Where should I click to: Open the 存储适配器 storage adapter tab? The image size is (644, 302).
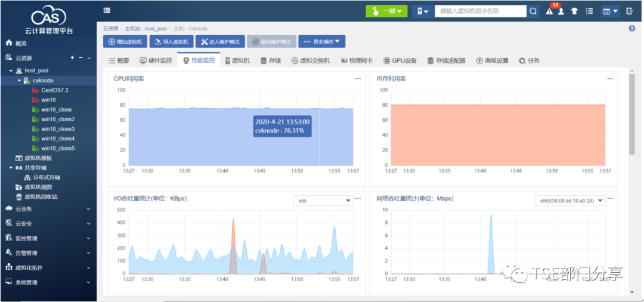447,61
